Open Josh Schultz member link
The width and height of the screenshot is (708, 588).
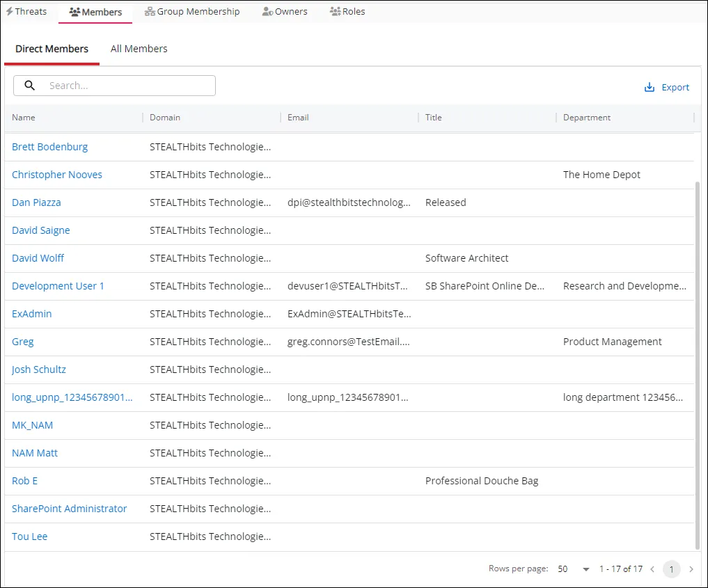click(39, 370)
